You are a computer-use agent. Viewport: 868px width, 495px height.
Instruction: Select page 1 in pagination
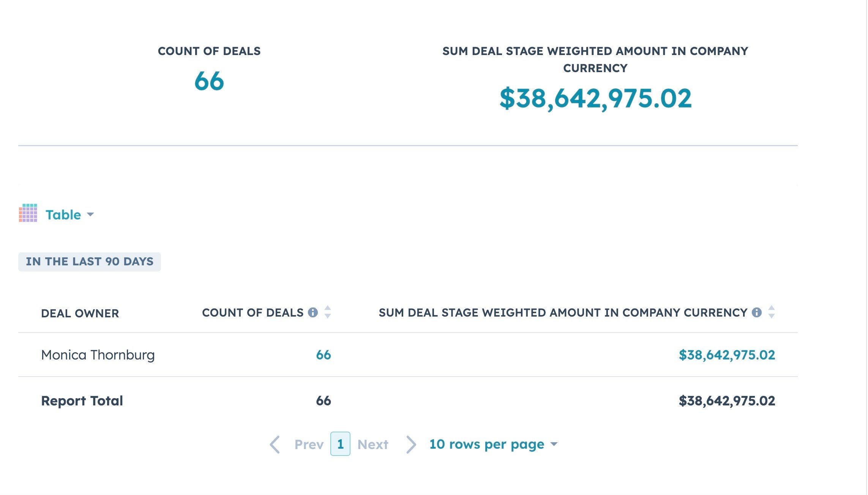point(340,444)
